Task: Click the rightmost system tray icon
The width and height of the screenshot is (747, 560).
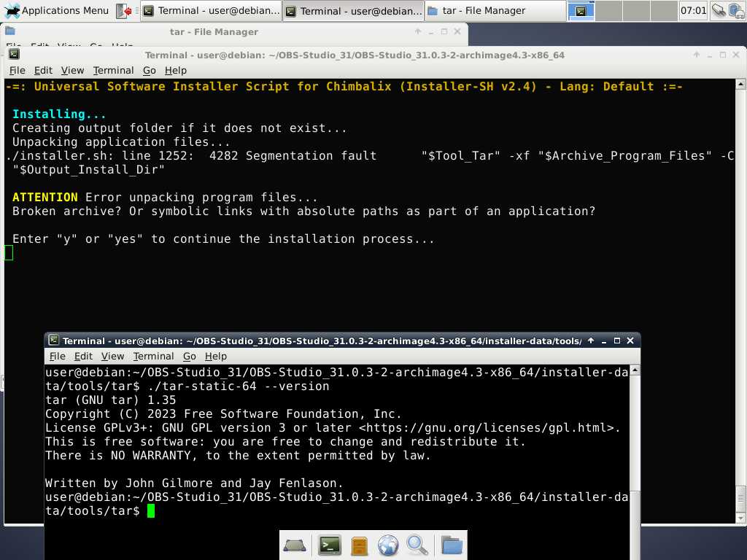Action: 737,10
